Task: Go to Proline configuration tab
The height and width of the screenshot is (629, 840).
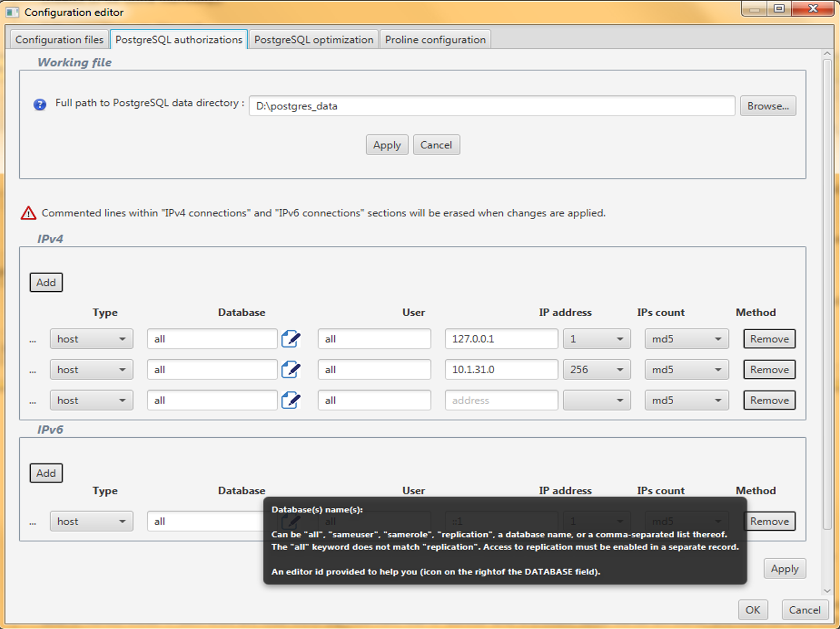Action: tap(435, 40)
